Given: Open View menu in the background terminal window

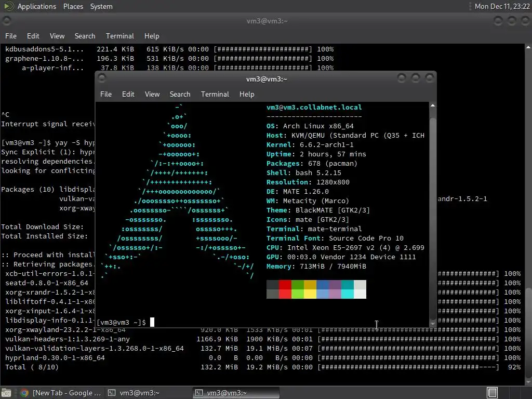Looking at the screenshot, I should 57,36.
